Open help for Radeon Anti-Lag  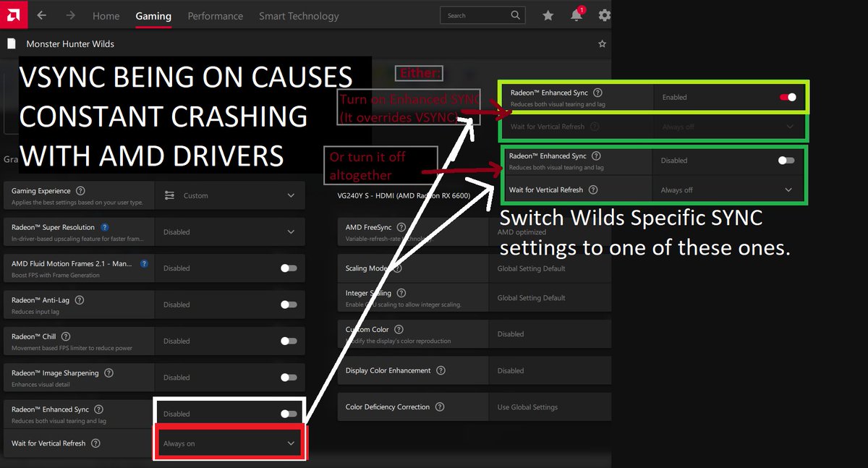point(80,300)
